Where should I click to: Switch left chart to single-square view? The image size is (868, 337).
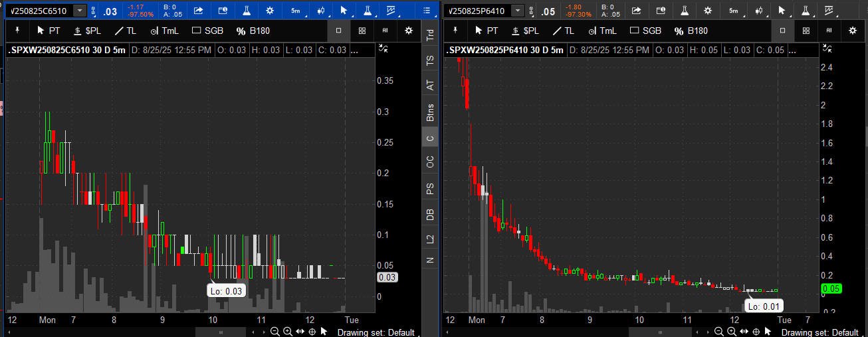[x=338, y=31]
